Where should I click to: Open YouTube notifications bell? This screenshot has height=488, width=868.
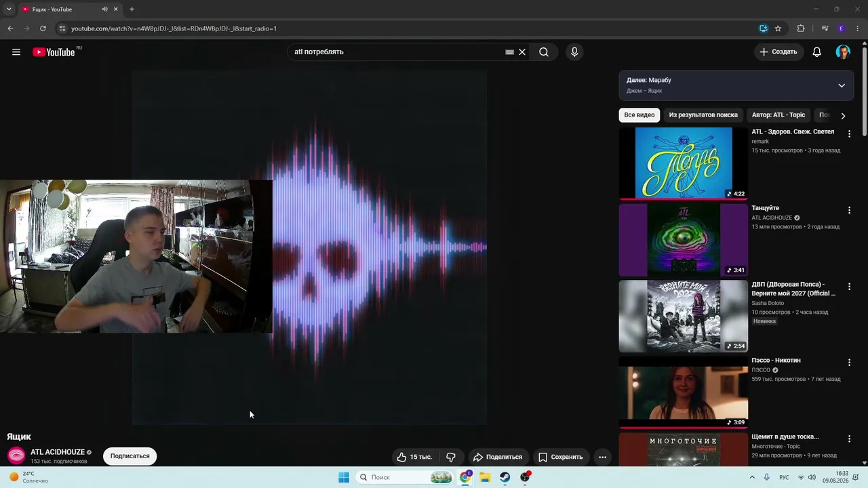click(817, 52)
